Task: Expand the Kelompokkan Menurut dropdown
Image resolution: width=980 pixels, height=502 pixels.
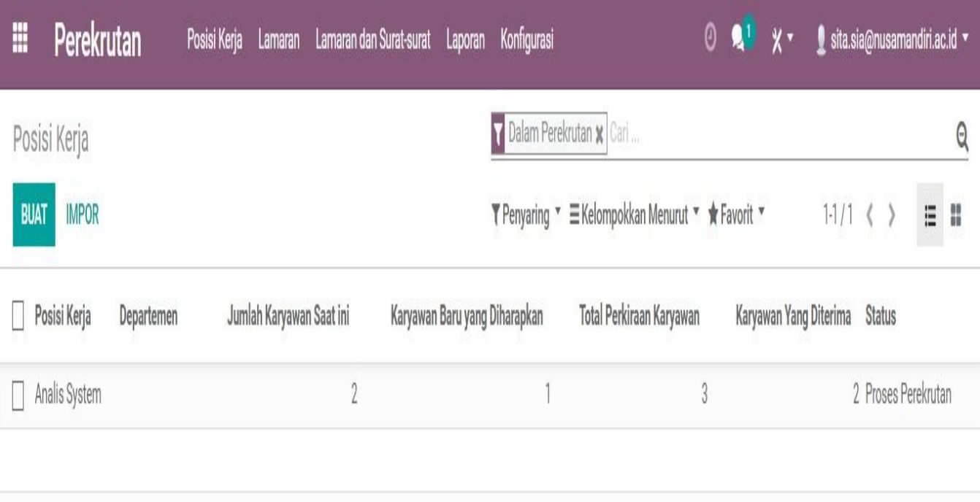Action: tap(634, 215)
